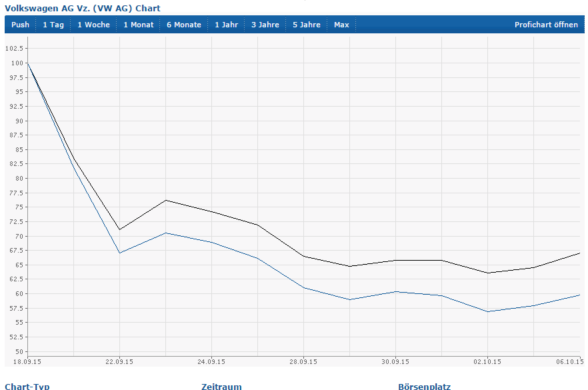Open Profichart öffnen link
The width and height of the screenshot is (588, 390).
pos(546,25)
